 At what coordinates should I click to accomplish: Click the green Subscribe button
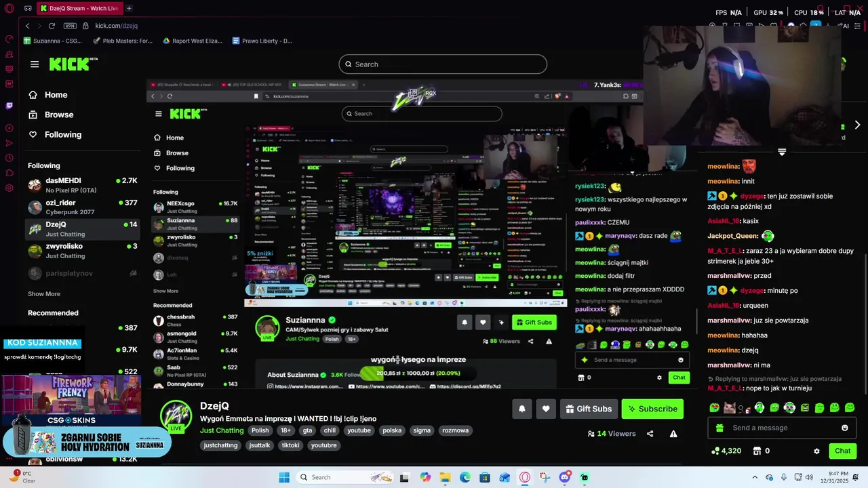[652, 409]
